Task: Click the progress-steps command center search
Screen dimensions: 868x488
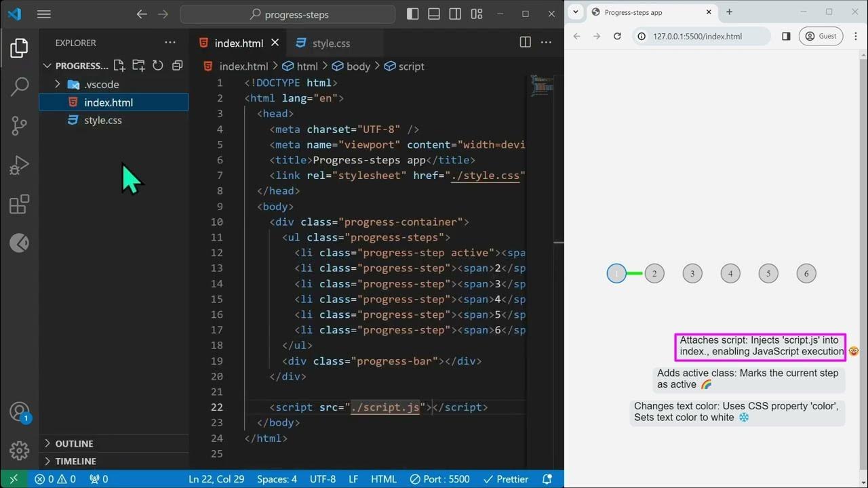Action: 288,14
